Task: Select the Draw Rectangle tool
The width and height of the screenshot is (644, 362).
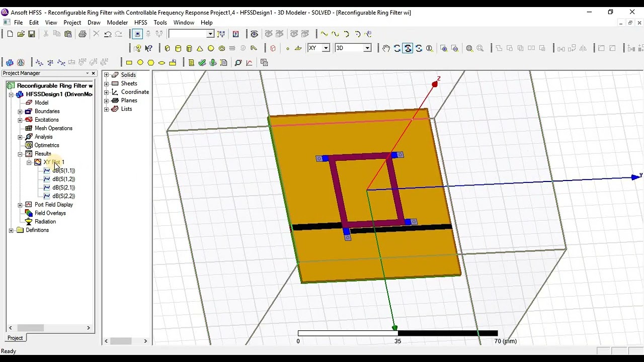Action: click(x=129, y=63)
